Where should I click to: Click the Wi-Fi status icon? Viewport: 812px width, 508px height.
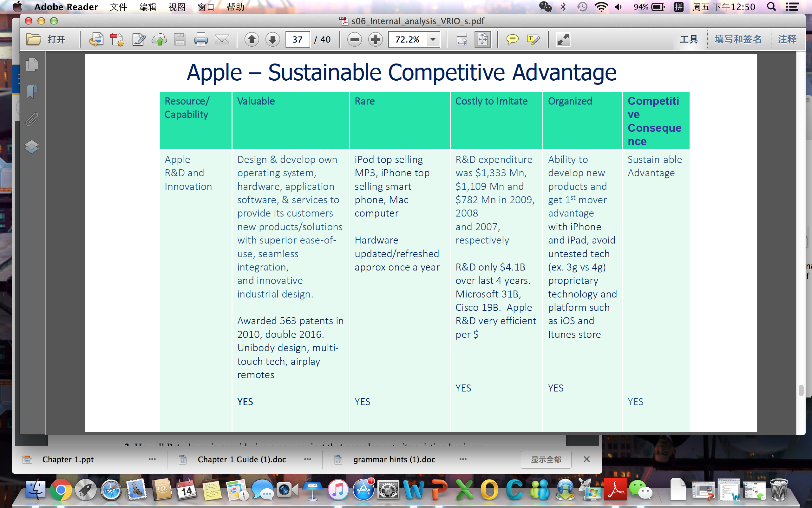coord(601,7)
